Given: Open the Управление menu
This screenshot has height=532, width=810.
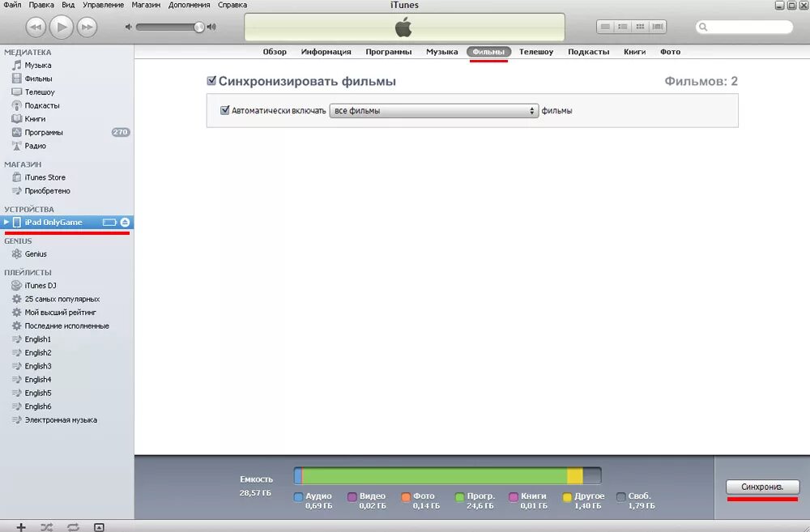Looking at the screenshot, I should point(104,5).
